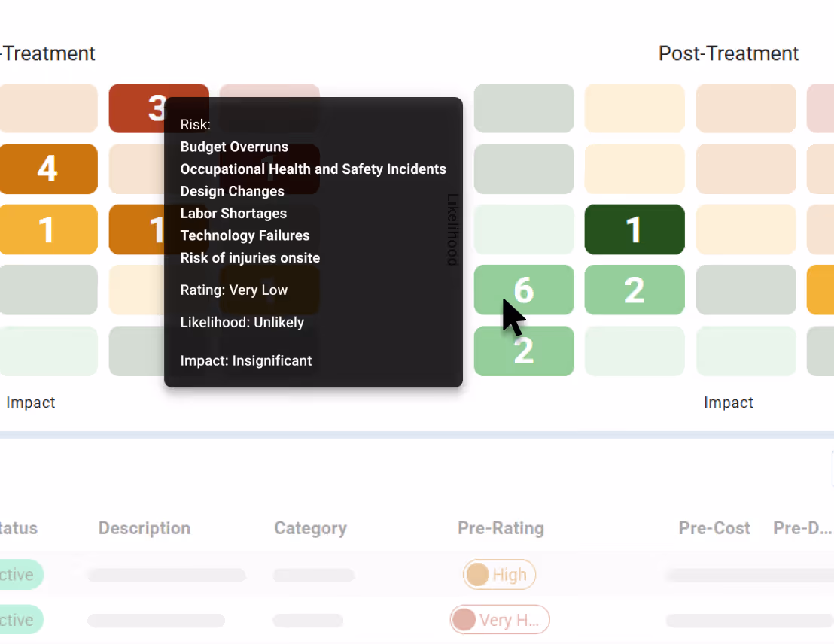
Task: Select "Occupational Health and Safety Incidents" risk entry
Action: tap(313, 169)
